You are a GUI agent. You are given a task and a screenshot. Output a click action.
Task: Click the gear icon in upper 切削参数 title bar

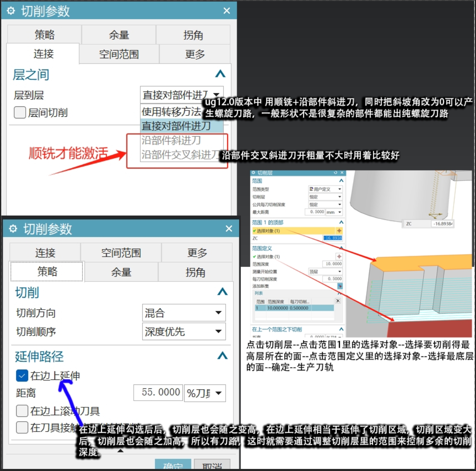[x=11, y=11]
